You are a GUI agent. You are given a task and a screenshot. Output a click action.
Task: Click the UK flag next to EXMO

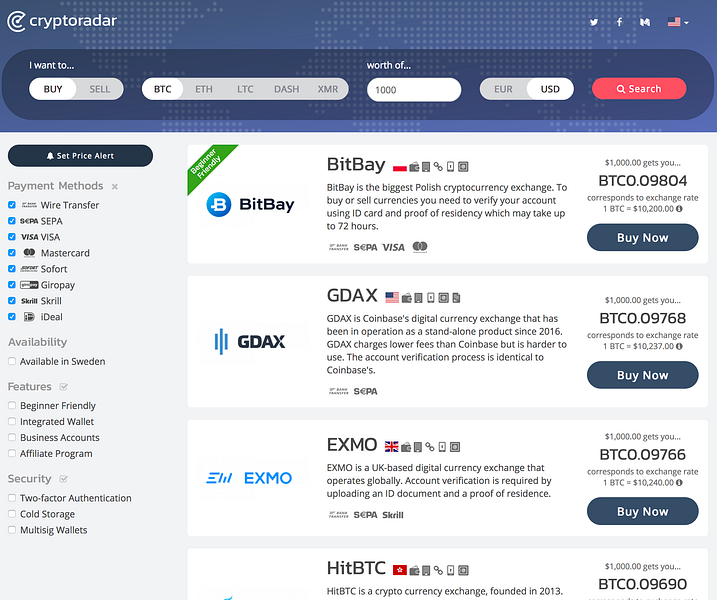tap(391, 447)
